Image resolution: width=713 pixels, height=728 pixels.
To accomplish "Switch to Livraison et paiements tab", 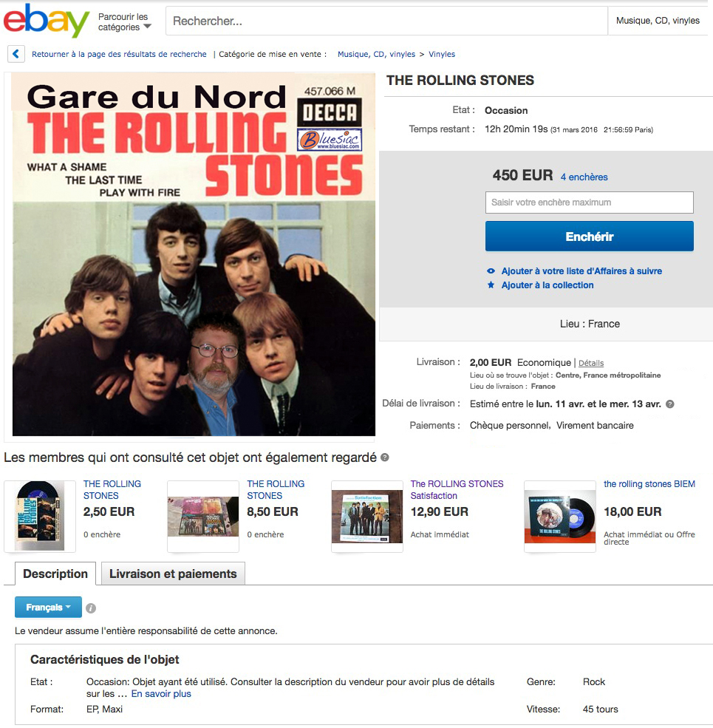I will 173,574.
